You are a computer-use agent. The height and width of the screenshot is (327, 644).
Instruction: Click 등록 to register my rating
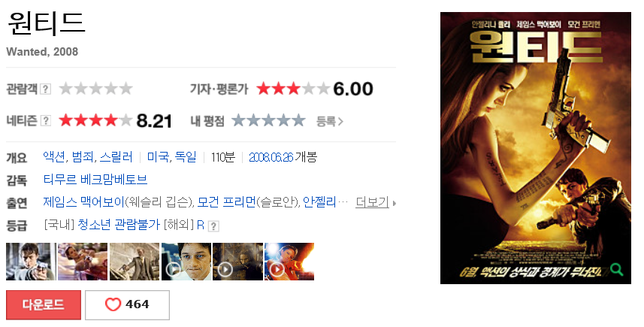(x=329, y=121)
